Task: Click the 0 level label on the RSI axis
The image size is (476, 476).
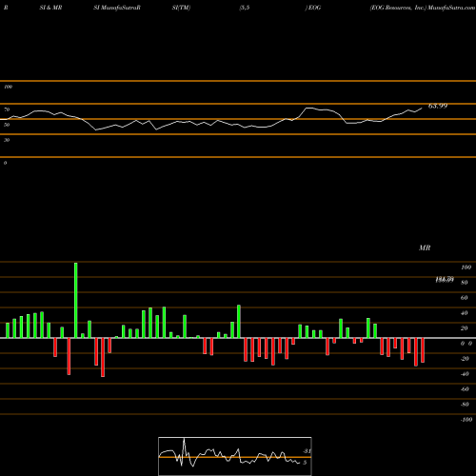Action: pos(5,163)
